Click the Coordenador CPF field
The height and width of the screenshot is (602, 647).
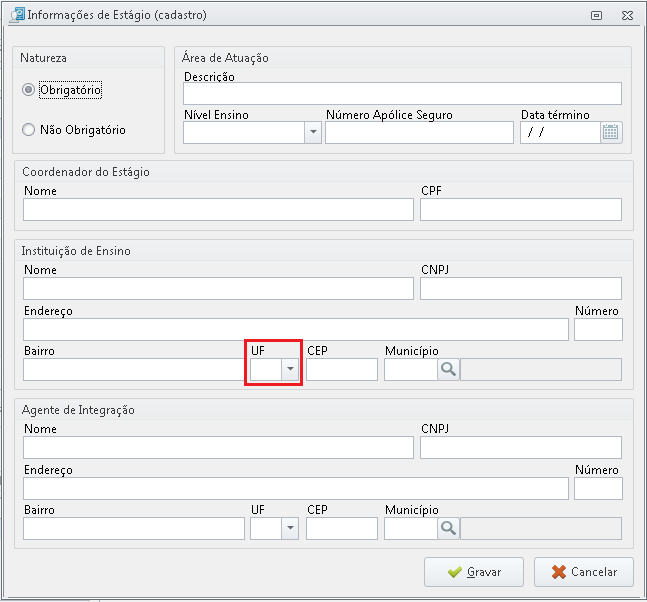521,210
